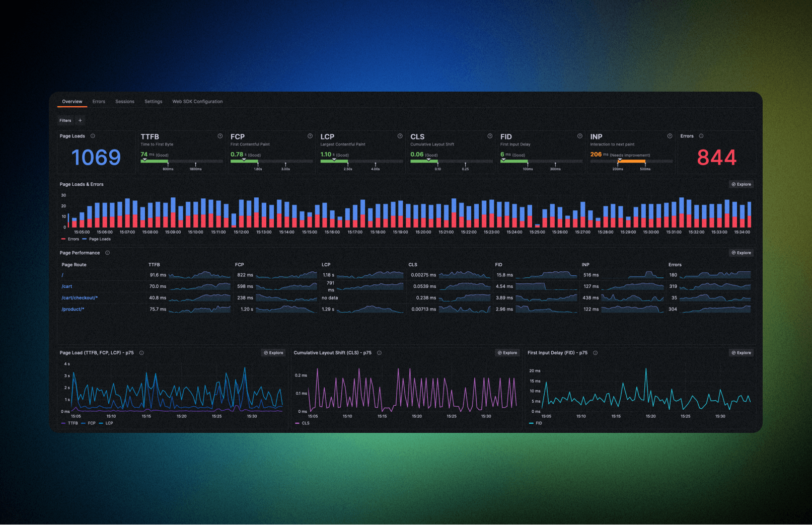Open the /cart/checkout/* route link
This screenshot has height=525, width=812.
point(80,298)
